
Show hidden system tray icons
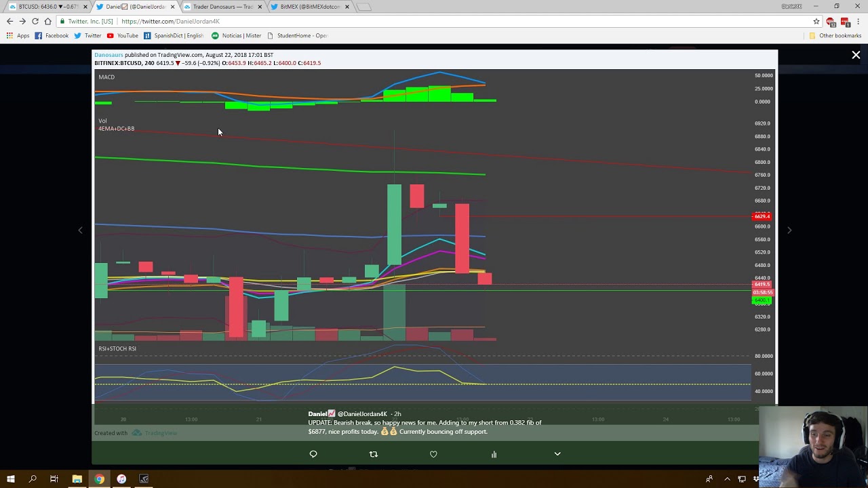pos(727,479)
